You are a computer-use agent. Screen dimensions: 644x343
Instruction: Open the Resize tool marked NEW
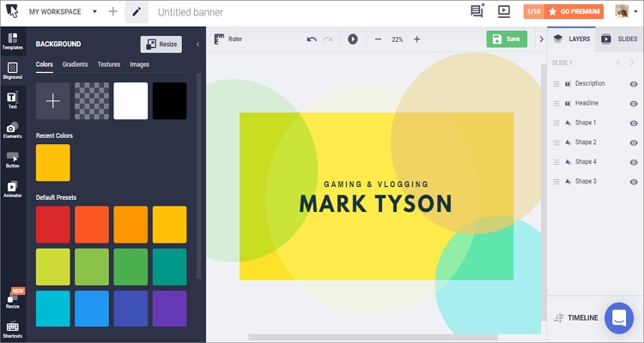13,300
